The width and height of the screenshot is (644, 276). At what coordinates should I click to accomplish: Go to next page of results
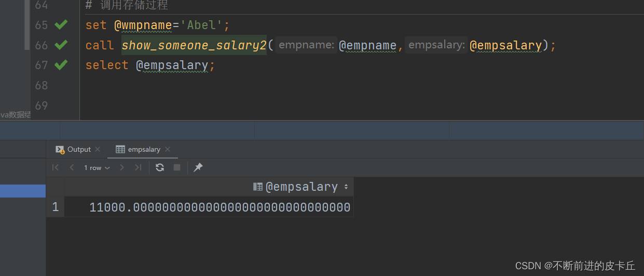[x=122, y=167]
